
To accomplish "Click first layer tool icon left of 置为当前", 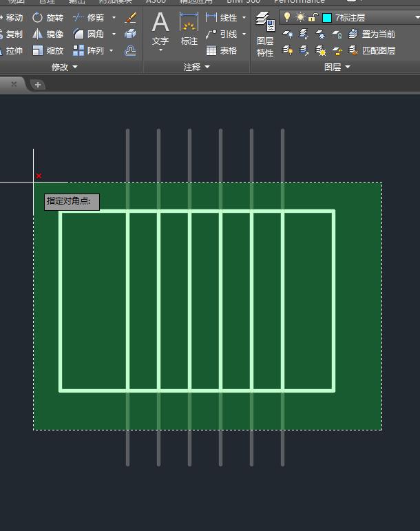I will click(x=288, y=34).
